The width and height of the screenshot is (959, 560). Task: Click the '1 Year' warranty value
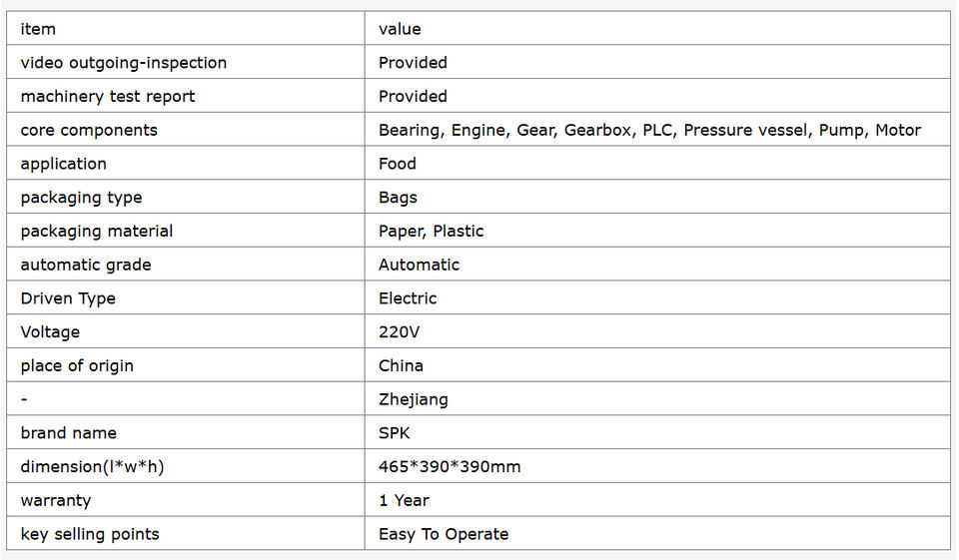(404, 500)
